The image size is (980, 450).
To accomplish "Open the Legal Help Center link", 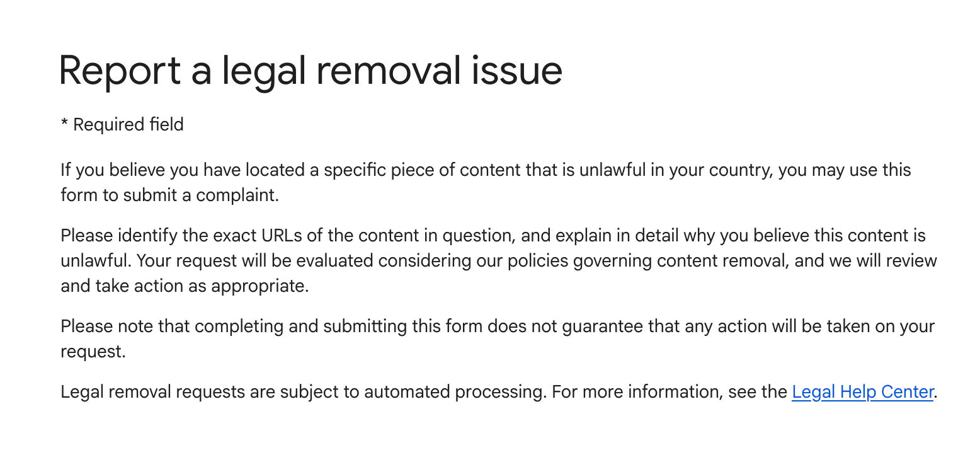I will pos(862,392).
